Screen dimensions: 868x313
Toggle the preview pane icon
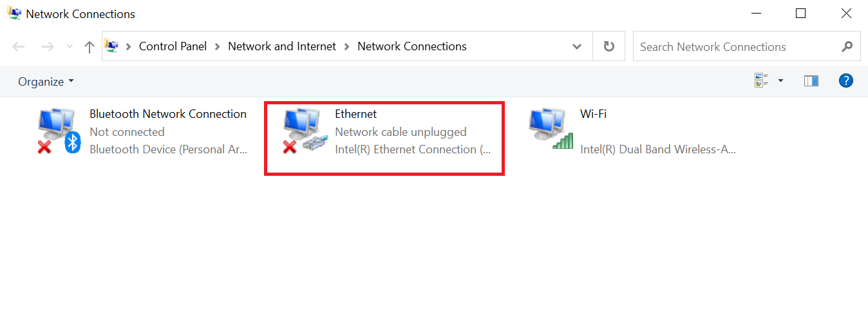click(x=811, y=81)
